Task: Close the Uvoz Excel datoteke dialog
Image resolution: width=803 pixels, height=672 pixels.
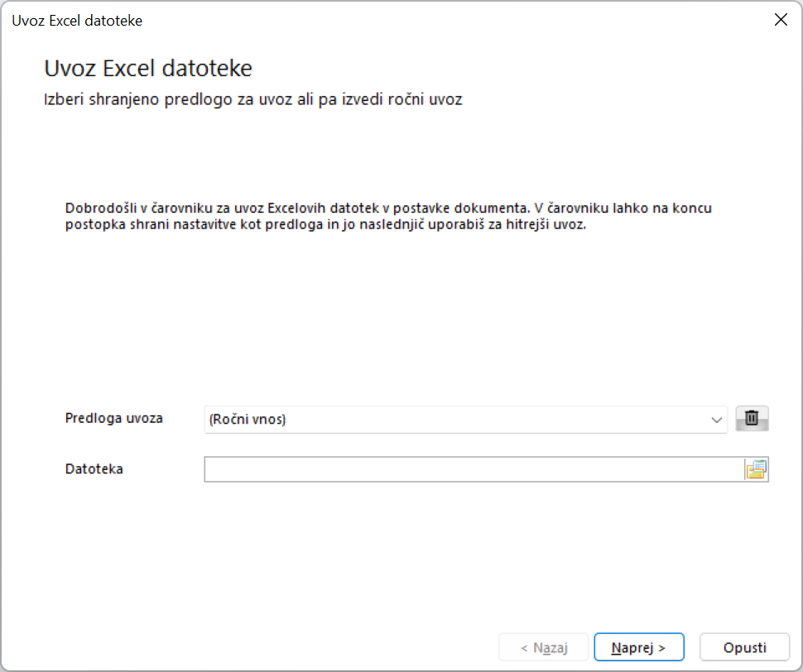Action: [781, 20]
